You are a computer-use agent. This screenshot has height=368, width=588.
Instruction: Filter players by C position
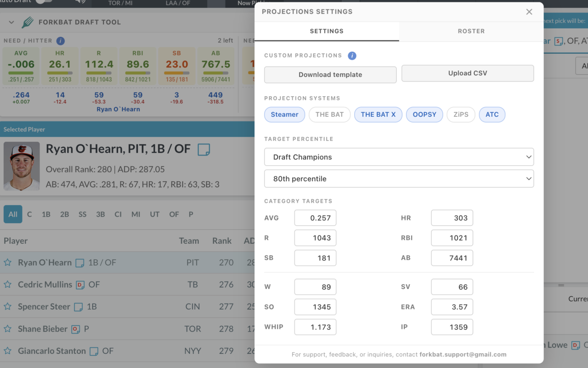(29, 214)
